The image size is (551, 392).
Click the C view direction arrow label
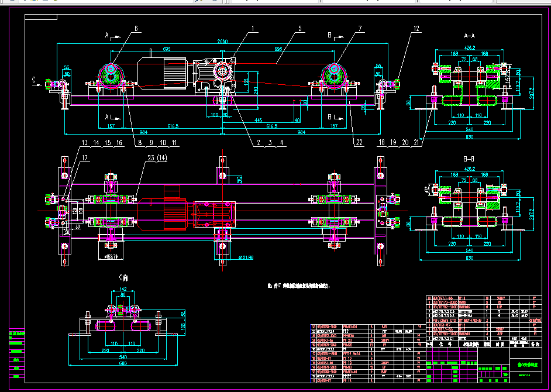point(34,80)
